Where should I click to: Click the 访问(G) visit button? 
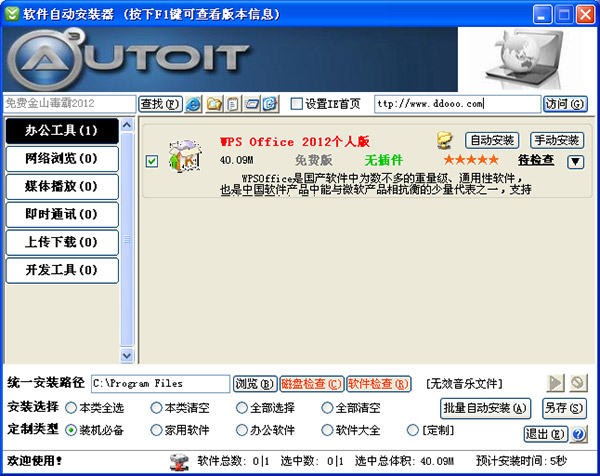(x=565, y=104)
